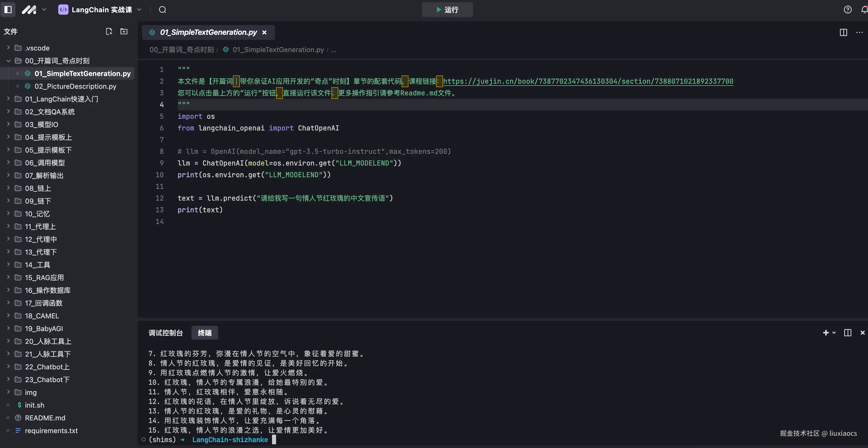This screenshot has width=868, height=448.
Task: Close the 01_SimpleTextGeneration.py tab
Action: (265, 32)
